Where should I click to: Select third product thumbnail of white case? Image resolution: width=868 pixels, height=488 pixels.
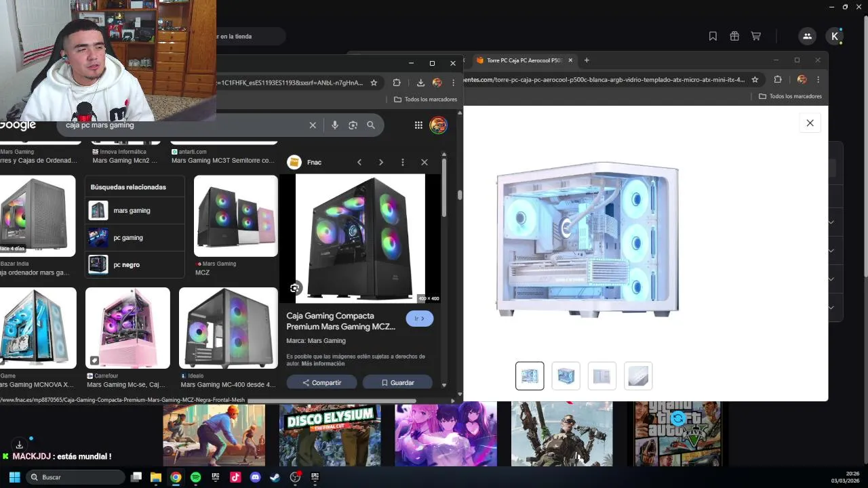tap(601, 376)
